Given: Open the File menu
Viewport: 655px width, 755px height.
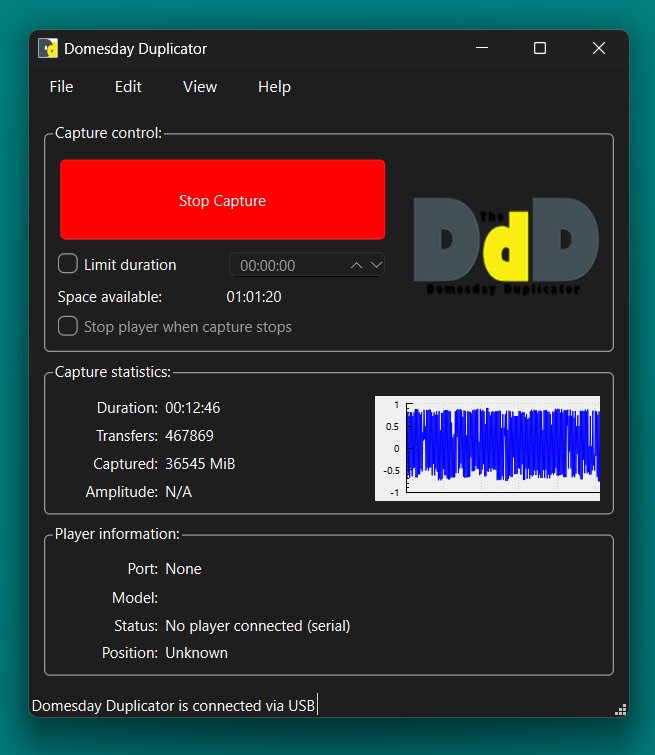Looking at the screenshot, I should 61,87.
